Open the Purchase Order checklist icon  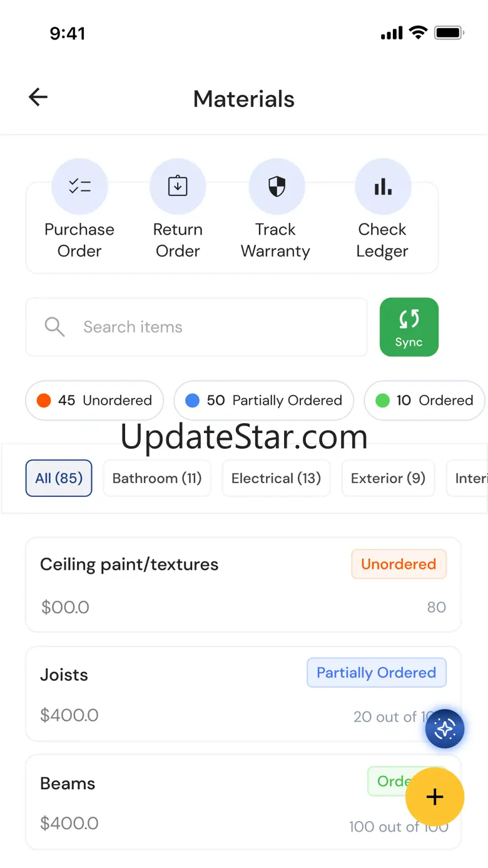coord(79,186)
